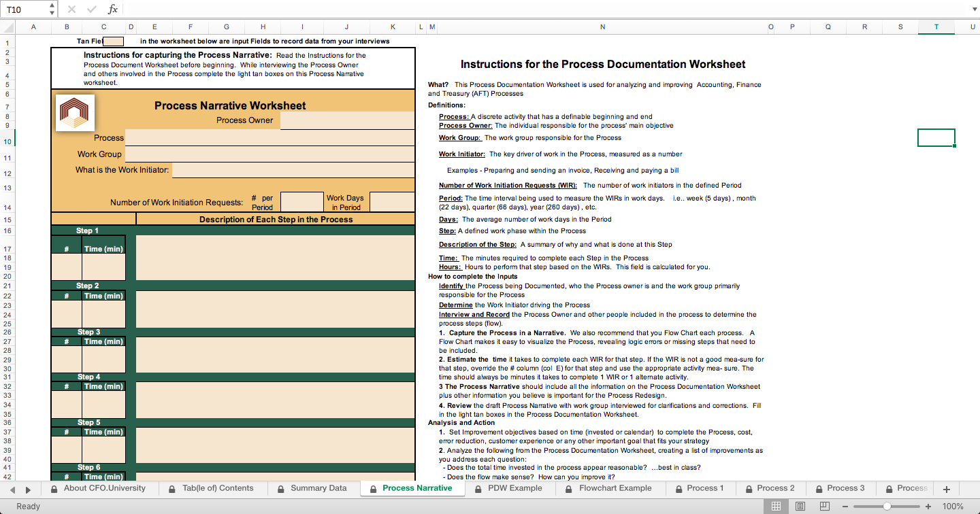The image size is (980, 514).
Task: Click the confirm entry checkmark icon
Action: (x=91, y=10)
